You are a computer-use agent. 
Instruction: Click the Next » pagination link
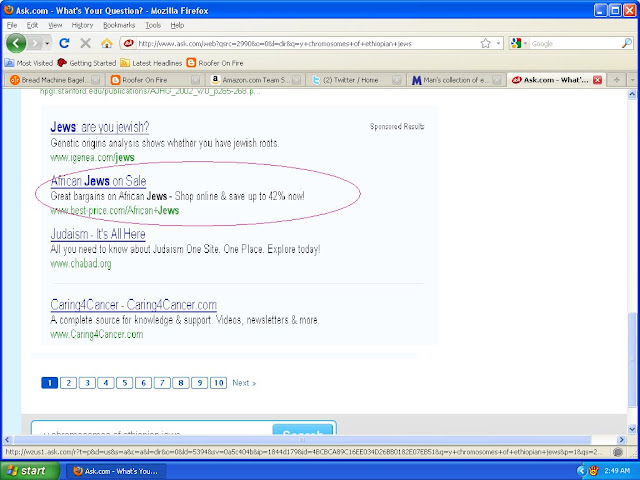pyautogui.click(x=244, y=383)
